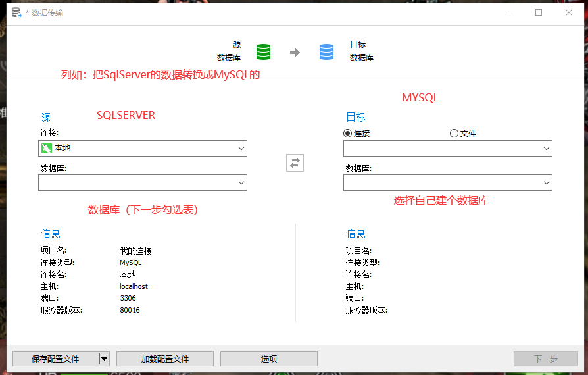Select the 连接 radio button under 目标
The height and width of the screenshot is (375, 588).
tap(348, 133)
